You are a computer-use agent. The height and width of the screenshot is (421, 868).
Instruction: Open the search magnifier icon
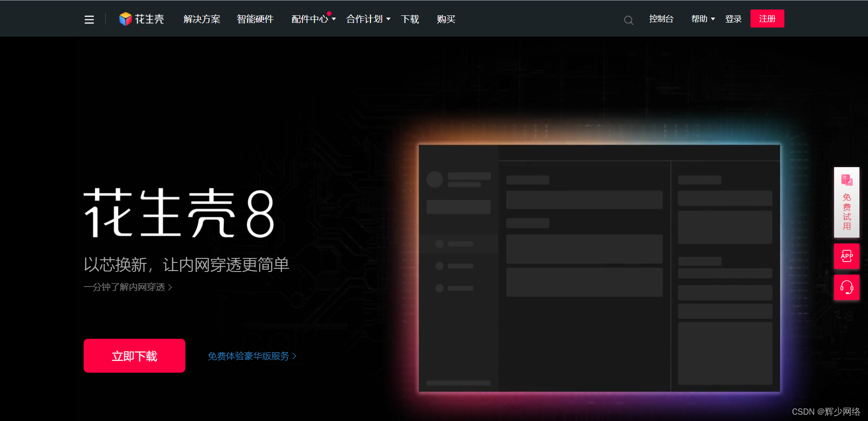(x=628, y=20)
